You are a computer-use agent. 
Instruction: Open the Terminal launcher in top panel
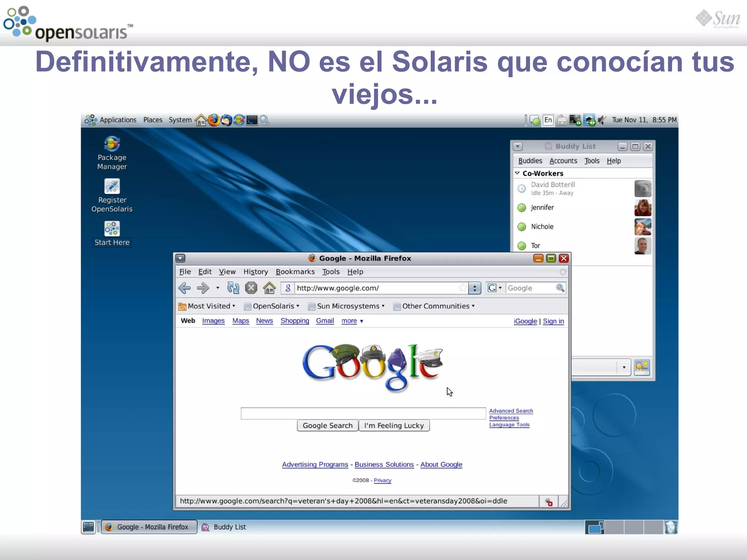pos(252,120)
